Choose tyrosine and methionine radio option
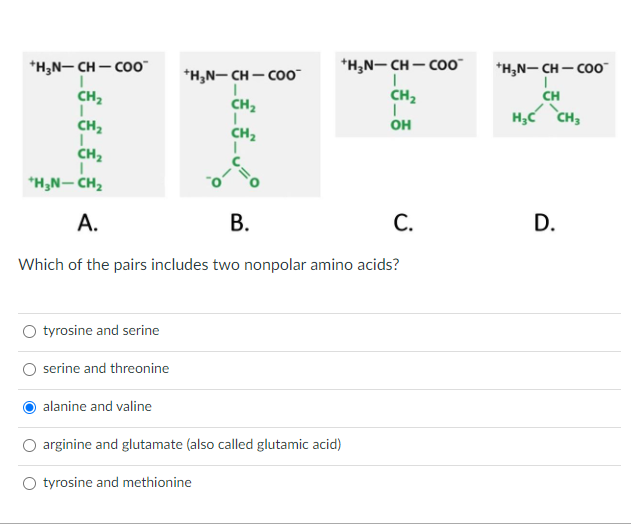Image resolution: width=631 pixels, height=527 pixels. click(x=29, y=483)
